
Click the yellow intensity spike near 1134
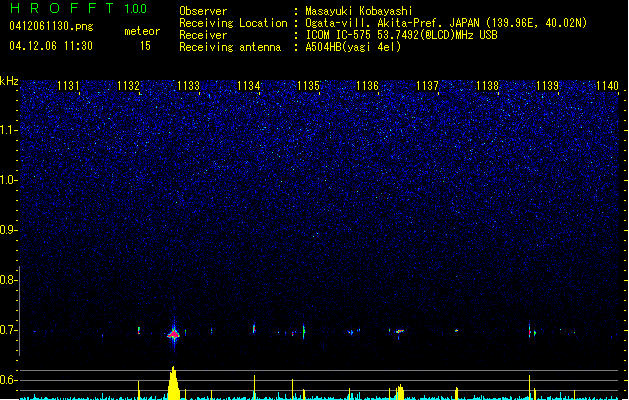[x=254, y=387]
